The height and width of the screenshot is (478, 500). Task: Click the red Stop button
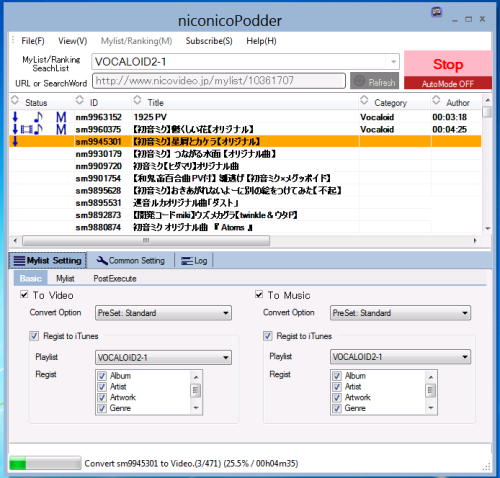(x=448, y=64)
